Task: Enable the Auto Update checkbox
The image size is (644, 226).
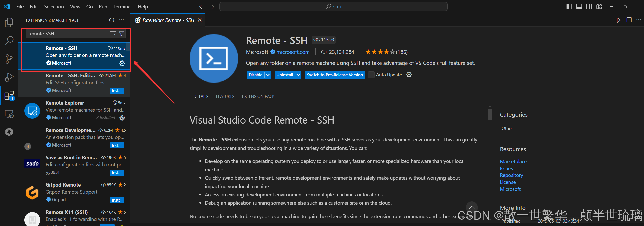Action: (x=371, y=75)
